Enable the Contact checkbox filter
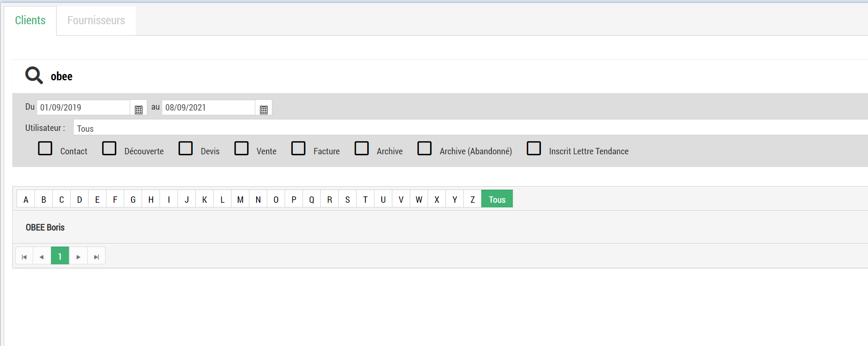This screenshot has height=346, width=868. pyautogui.click(x=45, y=148)
